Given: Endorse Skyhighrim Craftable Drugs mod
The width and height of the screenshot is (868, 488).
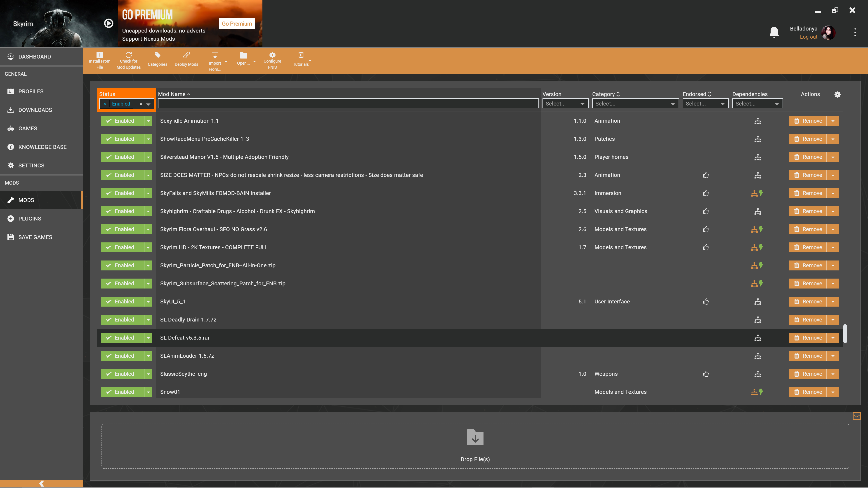Looking at the screenshot, I should point(705,211).
